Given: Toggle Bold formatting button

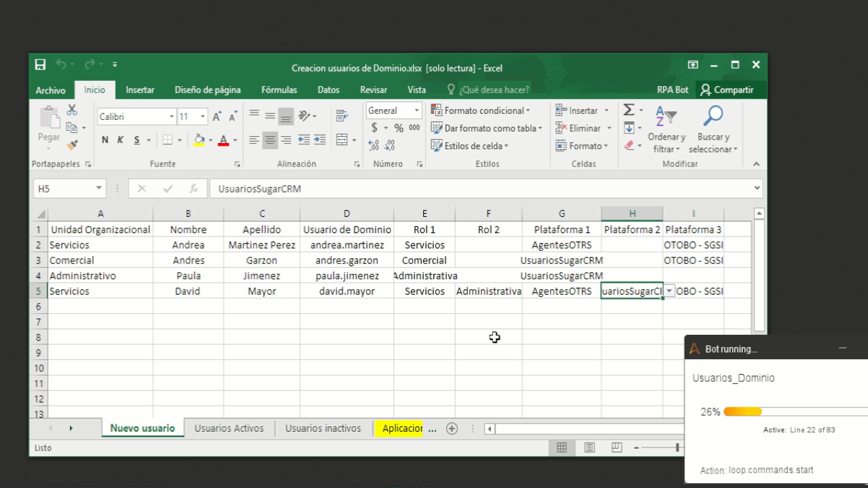Looking at the screenshot, I should pos(104,140).
